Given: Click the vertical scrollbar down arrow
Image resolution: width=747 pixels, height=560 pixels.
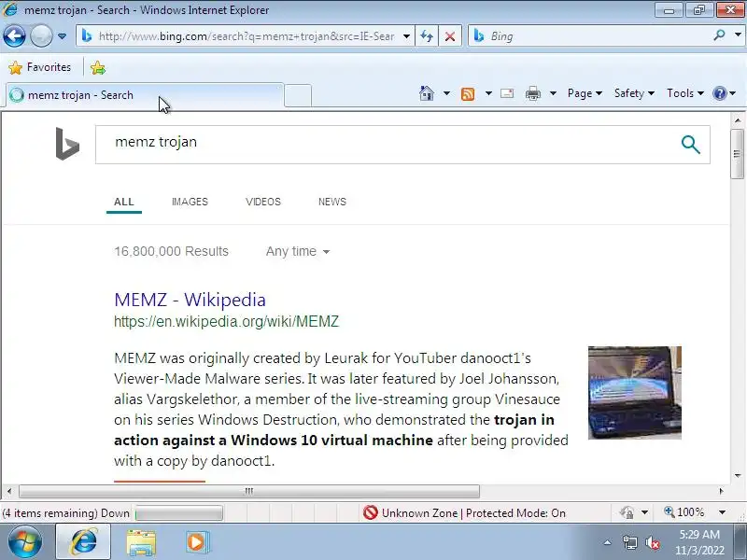Looking at the screenshot, I should pos(738,475).
